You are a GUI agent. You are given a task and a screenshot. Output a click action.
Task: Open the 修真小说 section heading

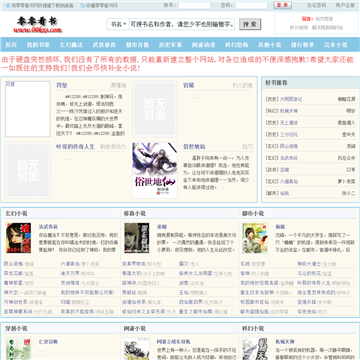135,213
